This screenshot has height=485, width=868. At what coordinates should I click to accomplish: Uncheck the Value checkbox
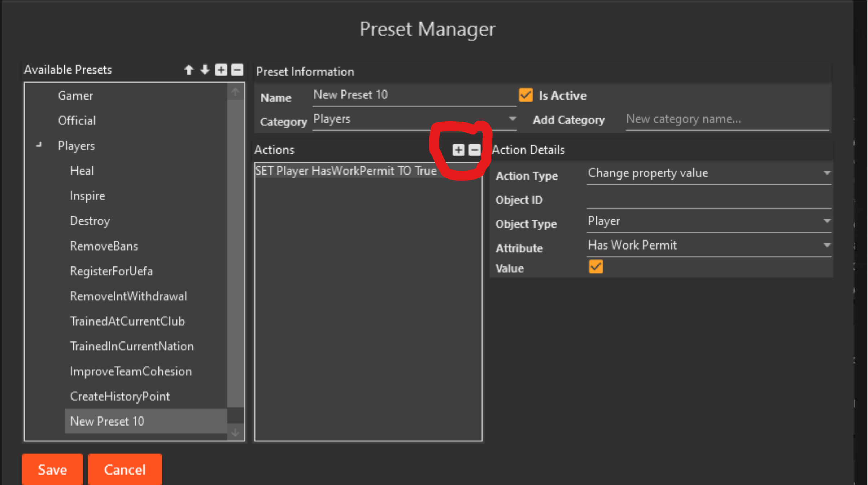click(596, 267)
